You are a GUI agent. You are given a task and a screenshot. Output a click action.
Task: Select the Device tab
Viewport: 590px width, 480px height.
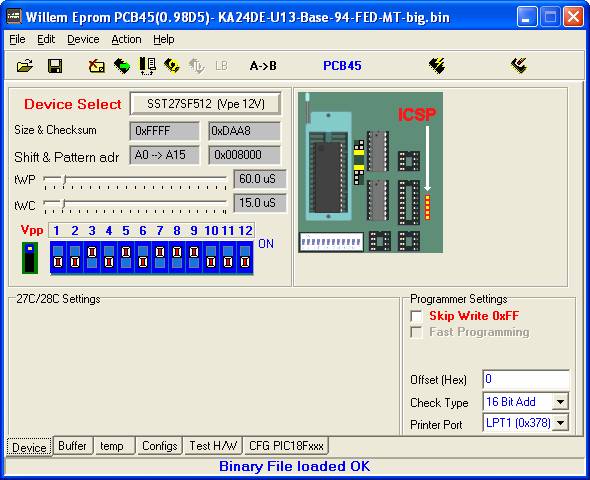coord(29,447)
